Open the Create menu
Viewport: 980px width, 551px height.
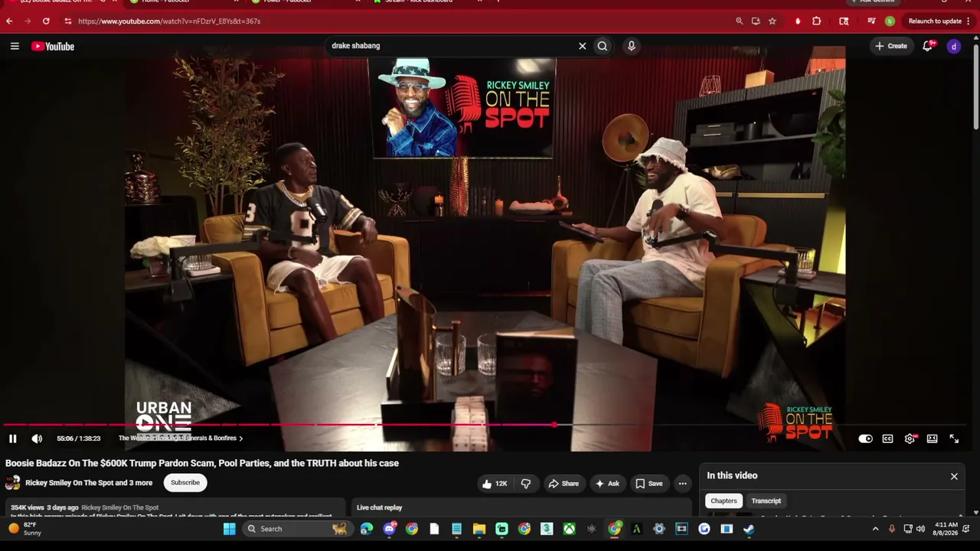coord(891,46)
